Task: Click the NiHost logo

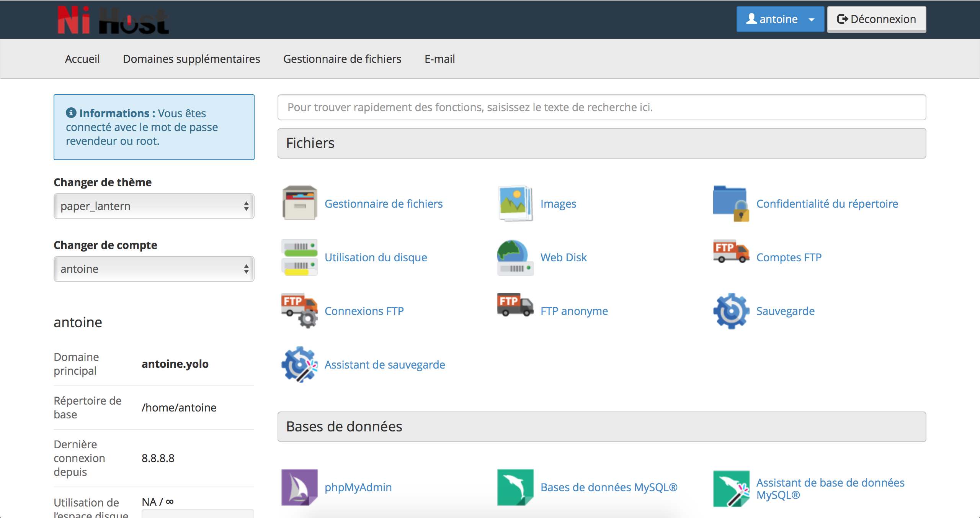Action: coord(113,20)
